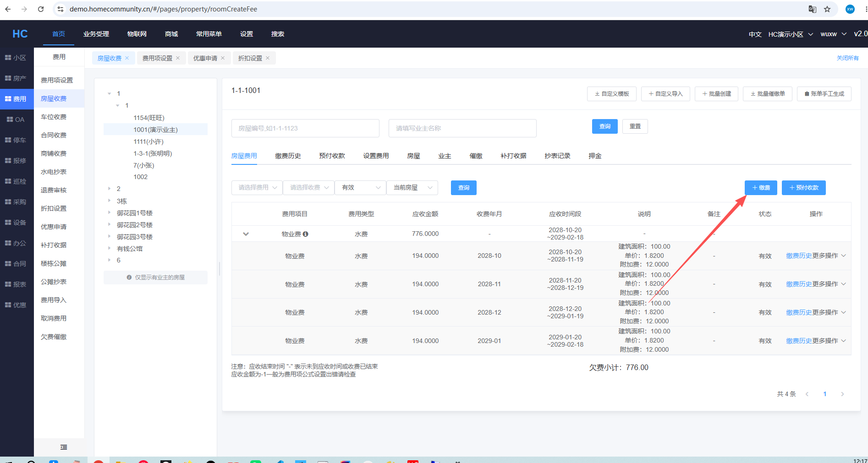Collapse the submenu with the bottom menu icon
The width and height of the screenshot is (868, 463).
(64, 447)
